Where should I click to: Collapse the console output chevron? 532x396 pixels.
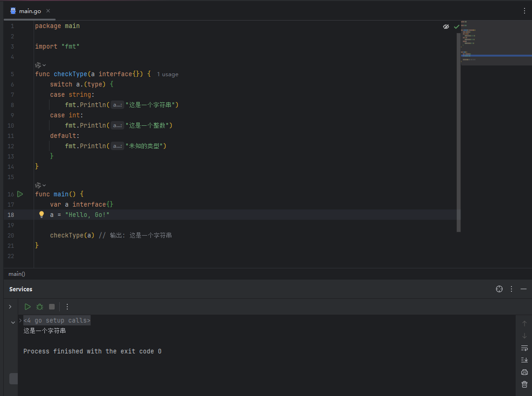[13, 322]
